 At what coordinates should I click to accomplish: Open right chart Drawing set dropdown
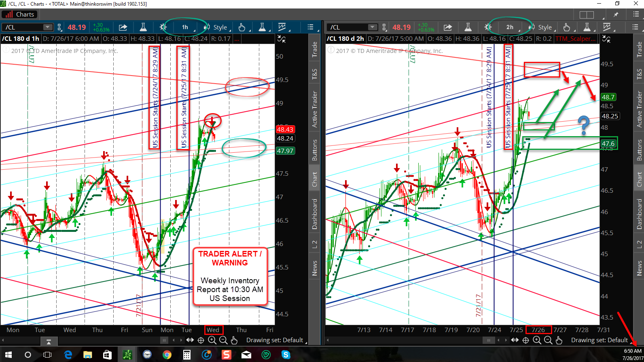pyautogui.click(x=601, y=340)
